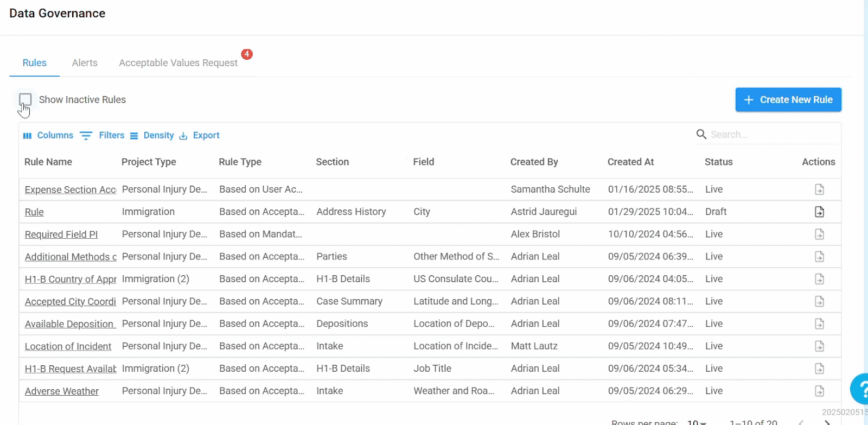The image size is (868, 425).
Task: Open Available Deposition rule link
Action: pos(71,324)
